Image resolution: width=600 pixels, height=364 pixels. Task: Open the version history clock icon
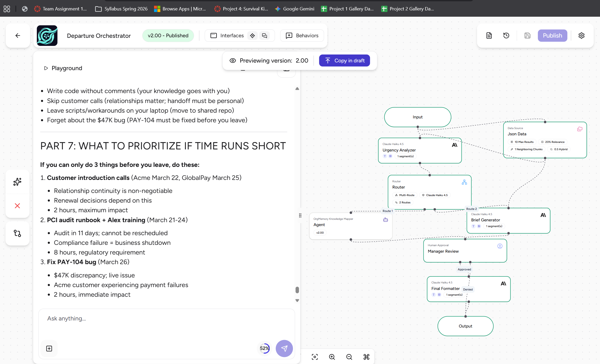[506, 35]
